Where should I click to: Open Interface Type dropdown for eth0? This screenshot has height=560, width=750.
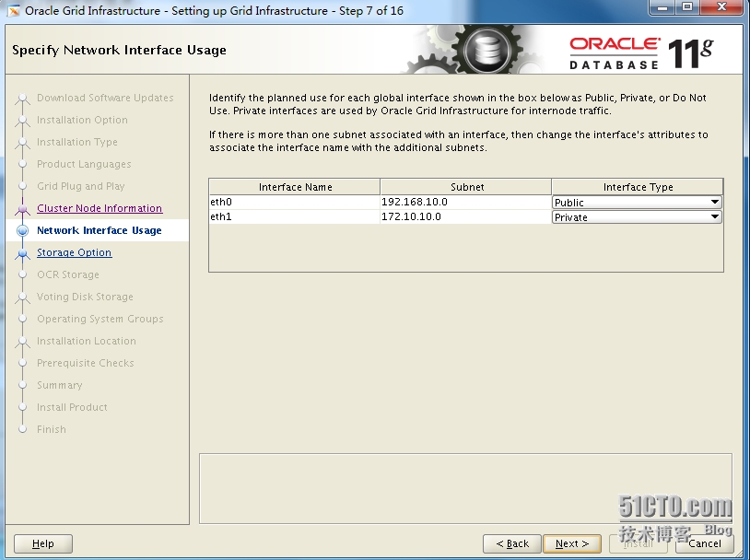637,203
